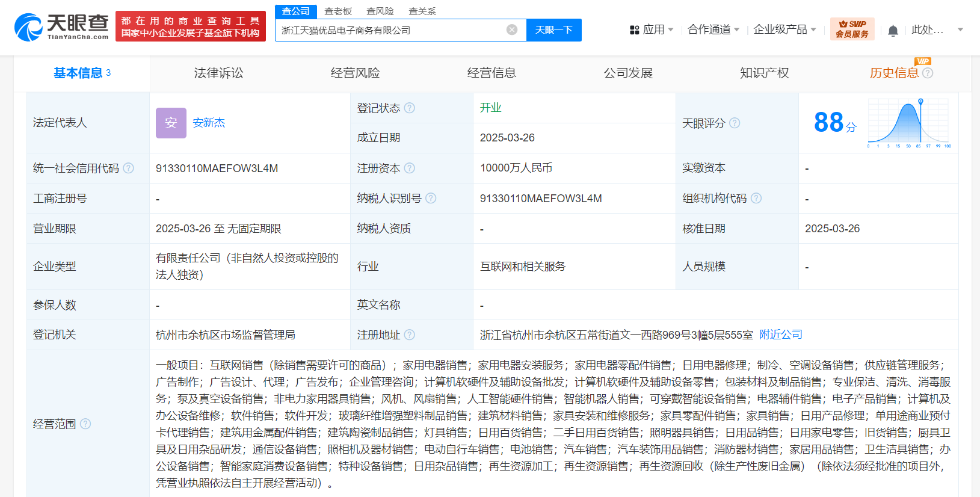
Task: Open the notification bell
Action: click(x=893, y=30)
